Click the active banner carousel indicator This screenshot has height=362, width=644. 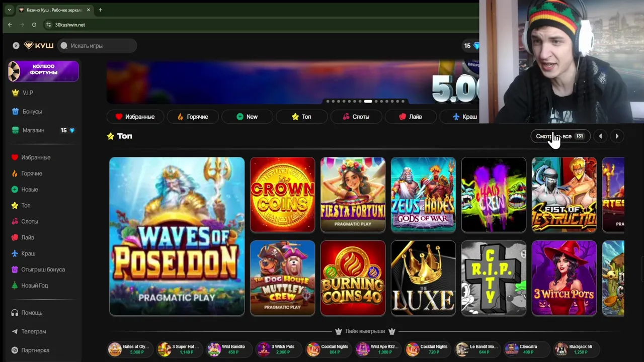(368, 102)
